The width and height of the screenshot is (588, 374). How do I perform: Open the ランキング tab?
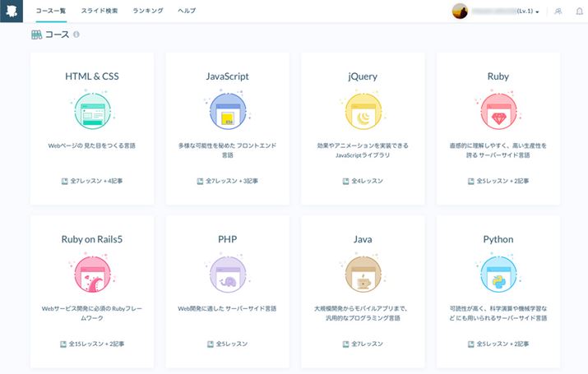(147, 12)
